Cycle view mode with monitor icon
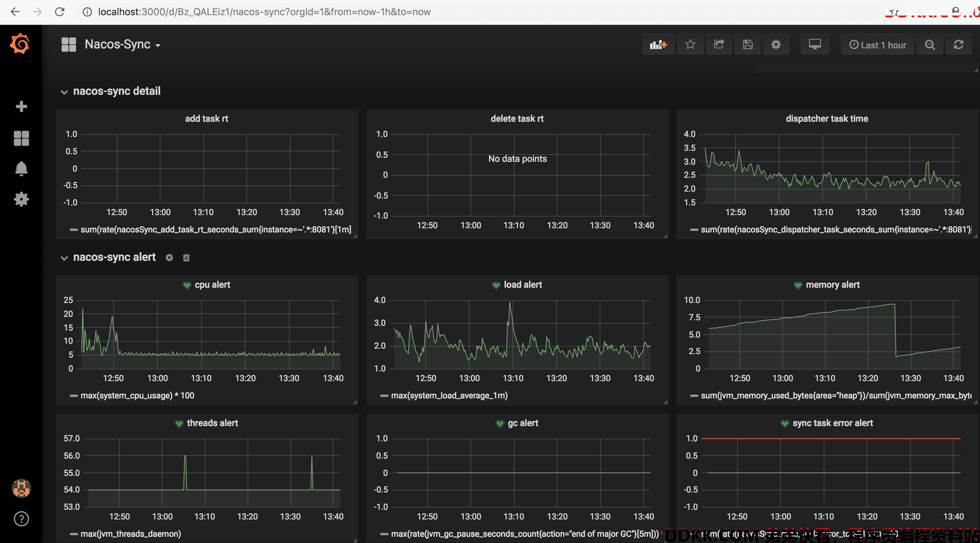 click(815, 45)
